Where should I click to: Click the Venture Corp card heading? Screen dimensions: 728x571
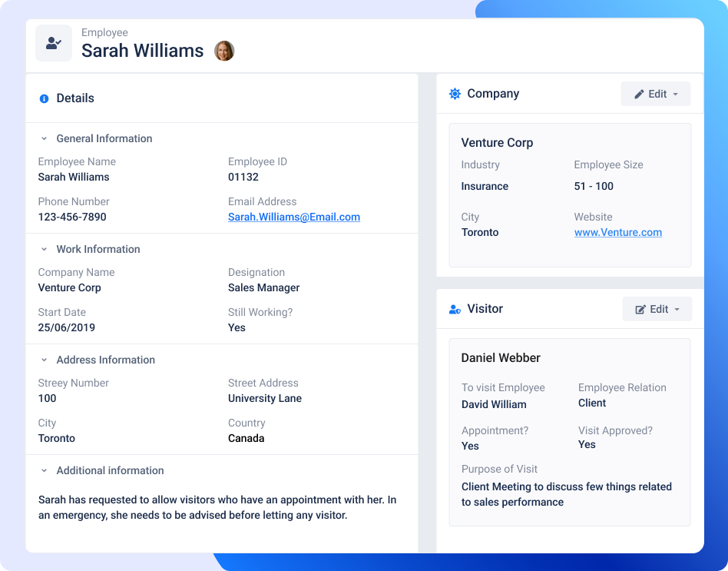point(497,143)
